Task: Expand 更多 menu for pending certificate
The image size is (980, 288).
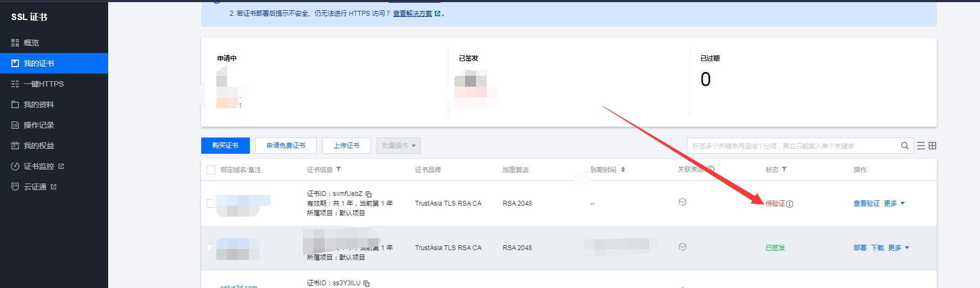Action: (894, 204)
